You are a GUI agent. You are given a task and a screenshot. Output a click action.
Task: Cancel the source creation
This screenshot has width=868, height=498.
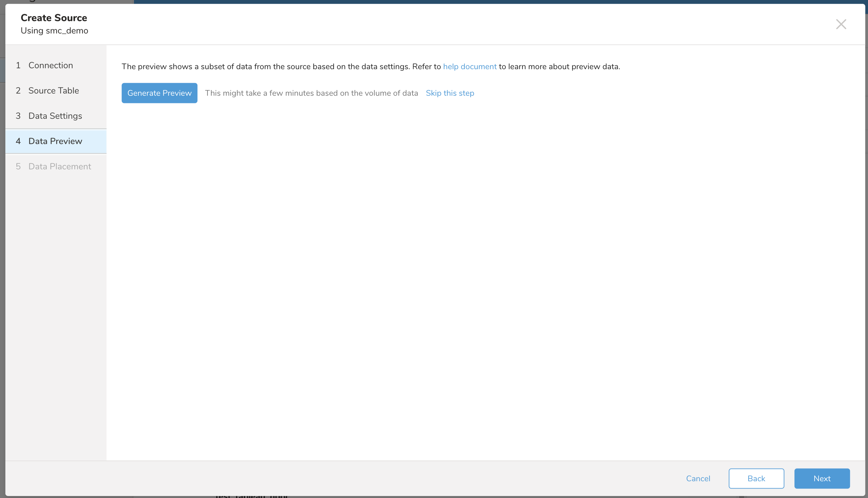click(698, 478)
